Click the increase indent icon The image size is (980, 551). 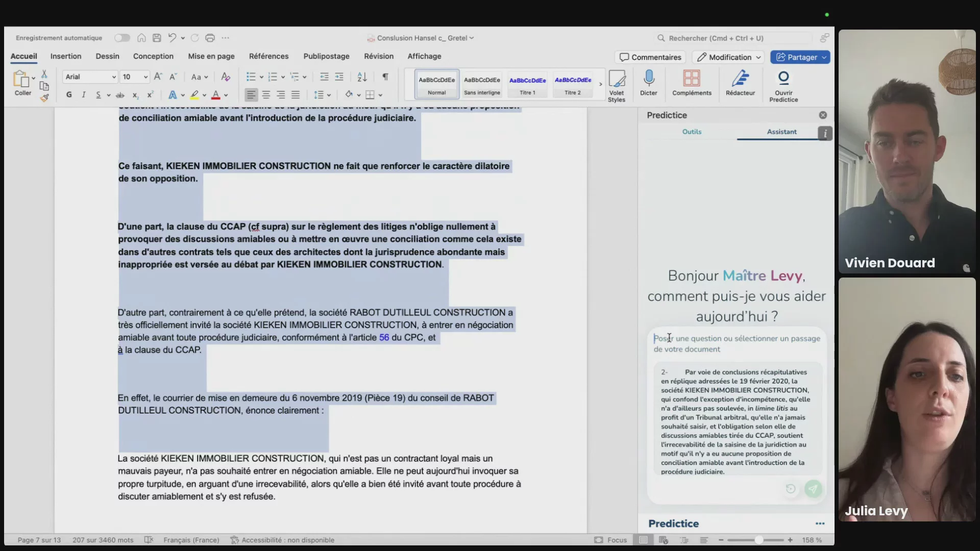pyautogui.click(x=339, y=77)
